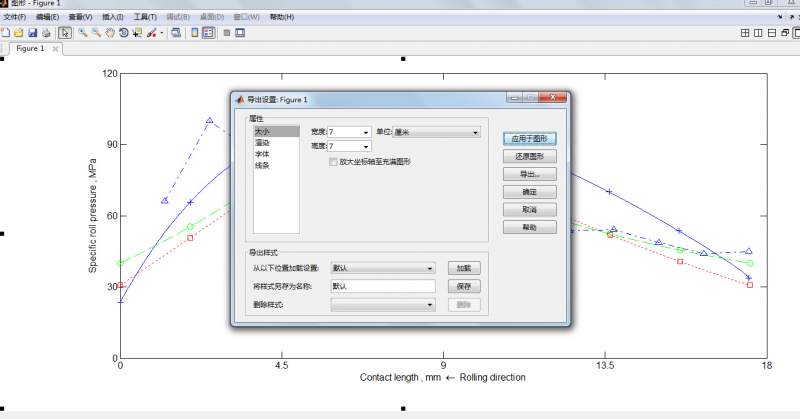Image resolution: width=800 pixels, height=419 pixels.
Task: Maximize the figure document icon
Action: 796,33
